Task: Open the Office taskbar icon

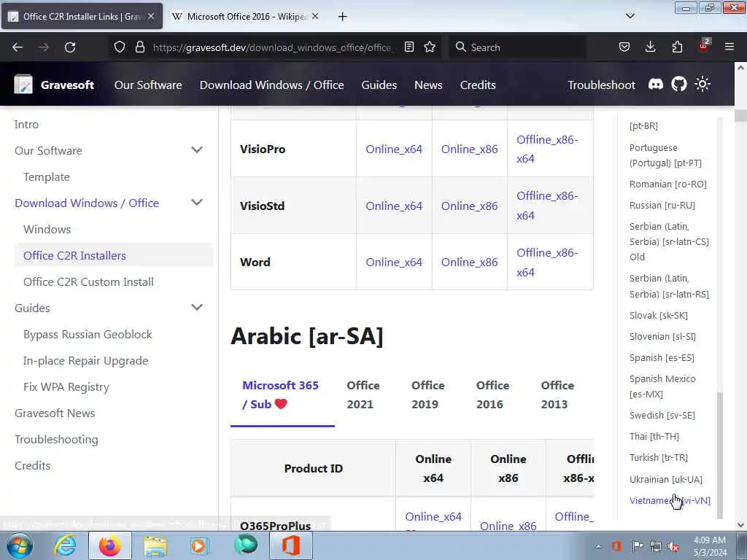Action: tap(291, 545)
